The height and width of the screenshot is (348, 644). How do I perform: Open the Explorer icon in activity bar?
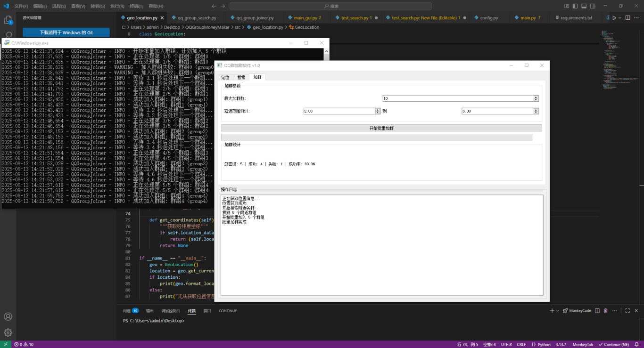tap(8, 20)
